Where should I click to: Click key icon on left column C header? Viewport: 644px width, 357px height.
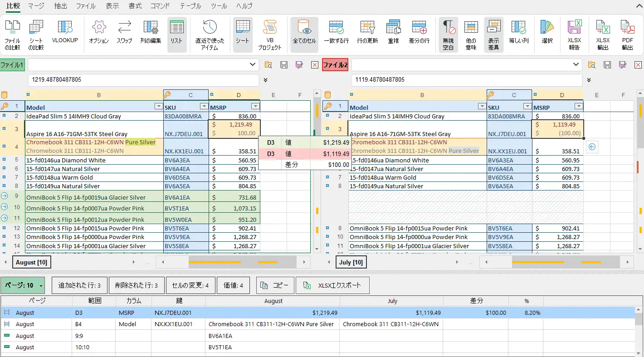[x=167, y=95]
